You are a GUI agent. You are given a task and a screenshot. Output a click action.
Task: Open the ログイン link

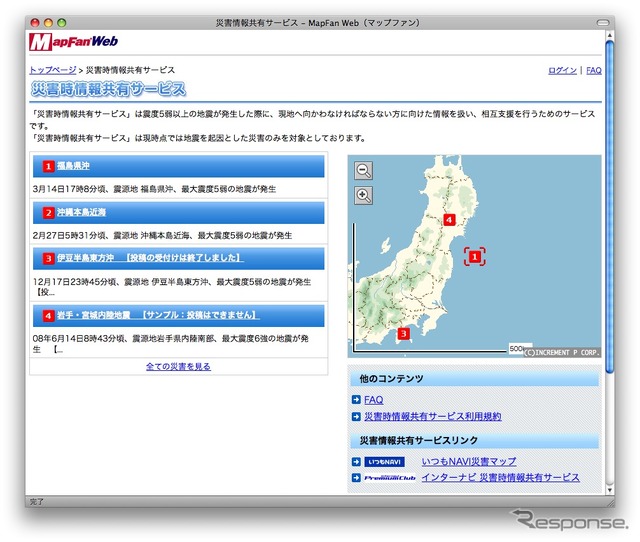(562, 71)
